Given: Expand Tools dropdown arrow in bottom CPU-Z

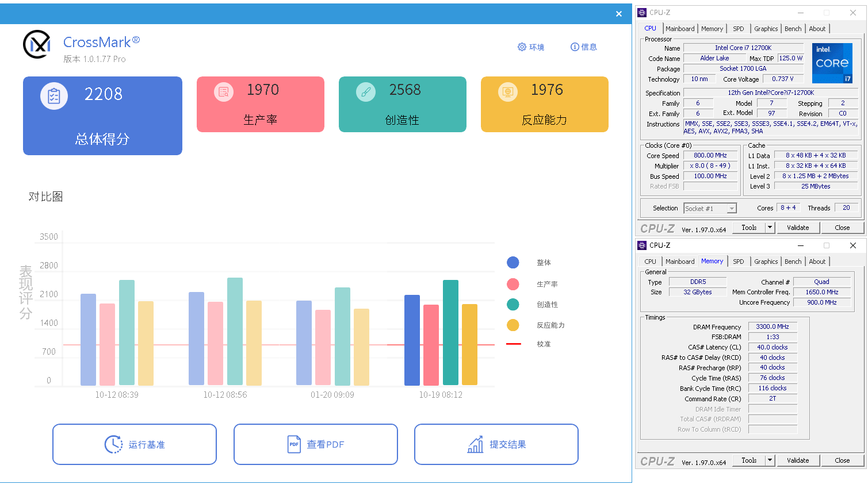Looking at the screenshot, I should point(770,460).
